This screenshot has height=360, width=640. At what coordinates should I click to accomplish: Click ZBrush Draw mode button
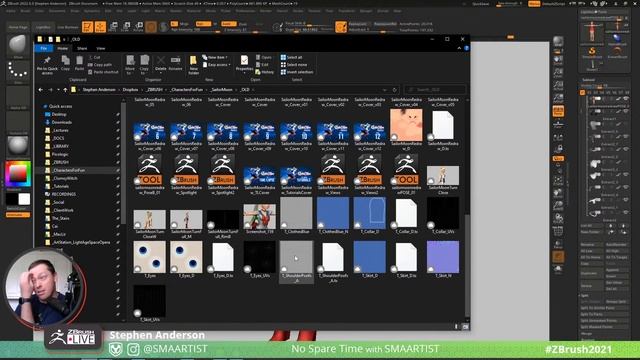(x=100, y=27)
